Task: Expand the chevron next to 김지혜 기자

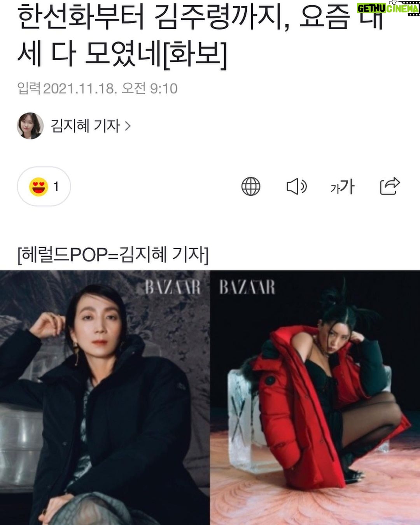Action: pos(128,126)
